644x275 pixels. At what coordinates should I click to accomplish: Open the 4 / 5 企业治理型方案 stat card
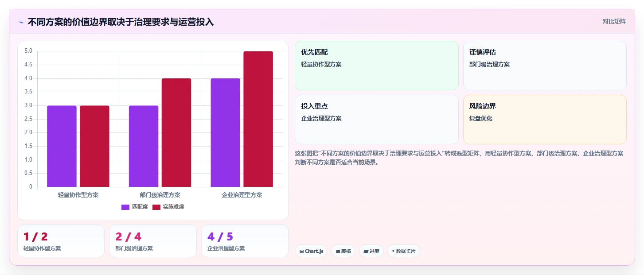point(245,241)
